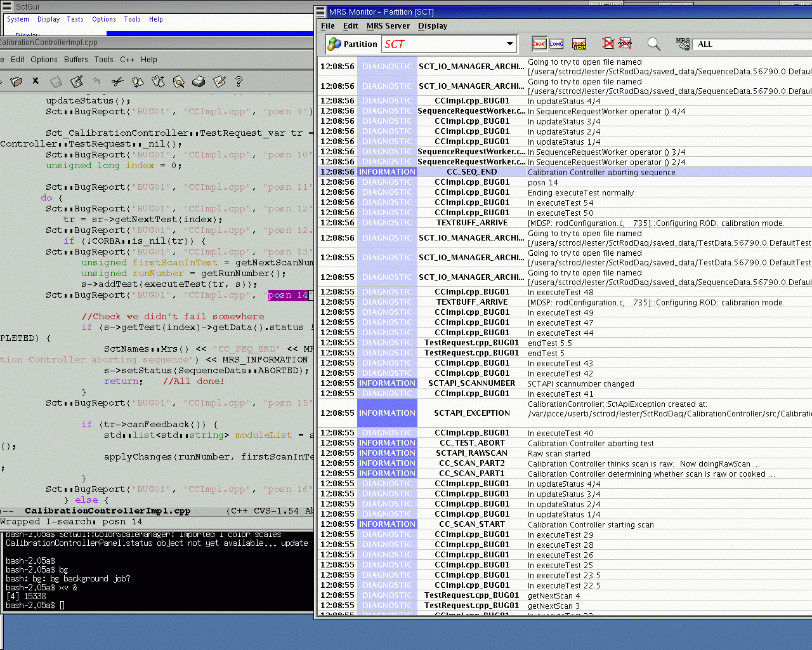Click the Partition cubes icon
Screen dimensions: 812x650
334,44
